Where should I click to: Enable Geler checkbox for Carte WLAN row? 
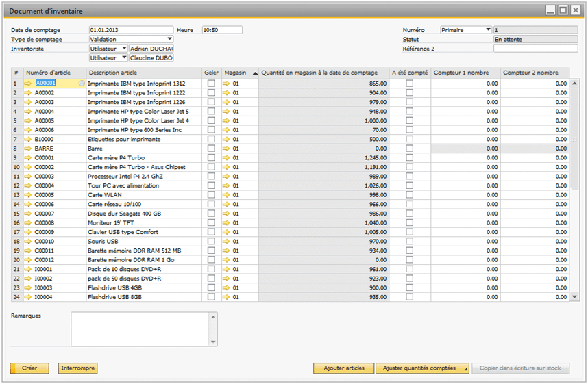coord(211,195)
